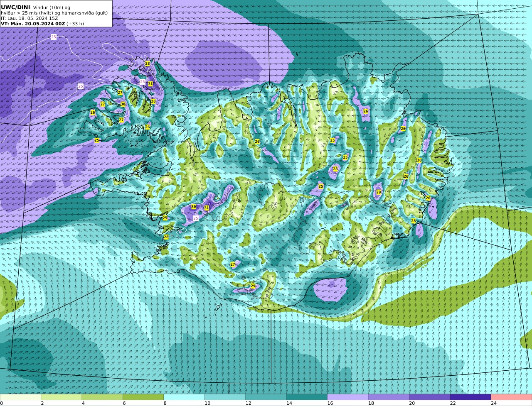
Task: Select the 8–10 m/s pale cyan legend swatch
Action: [x=184, y=397]
